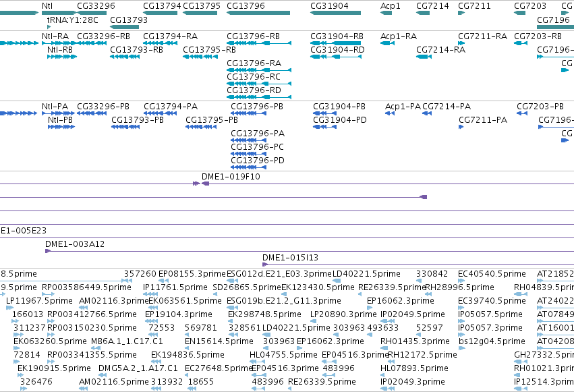
Task: Select the CG7214 gene arrow
Action: [x=423, y=13]
